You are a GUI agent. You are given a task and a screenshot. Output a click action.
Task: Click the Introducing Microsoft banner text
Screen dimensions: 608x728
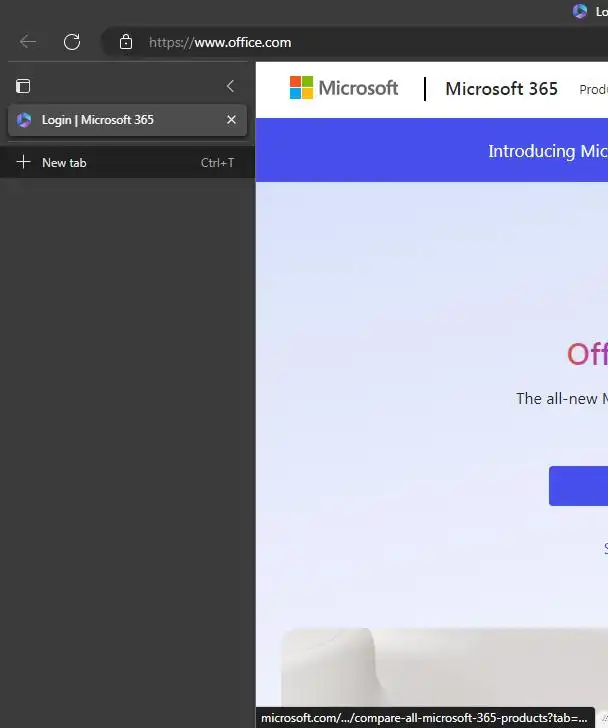tap(548, 151)
